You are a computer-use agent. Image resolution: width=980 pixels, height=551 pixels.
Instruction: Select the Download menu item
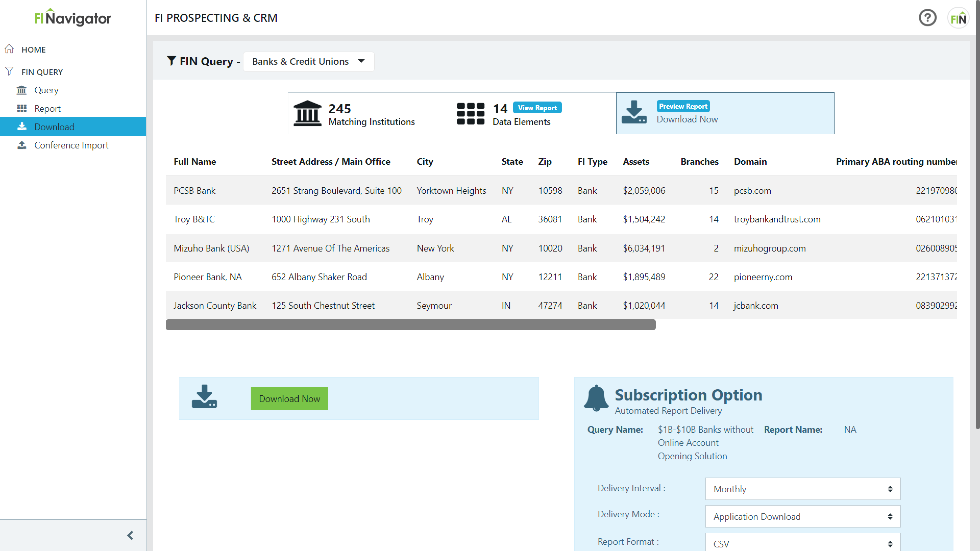coord(73,127)
